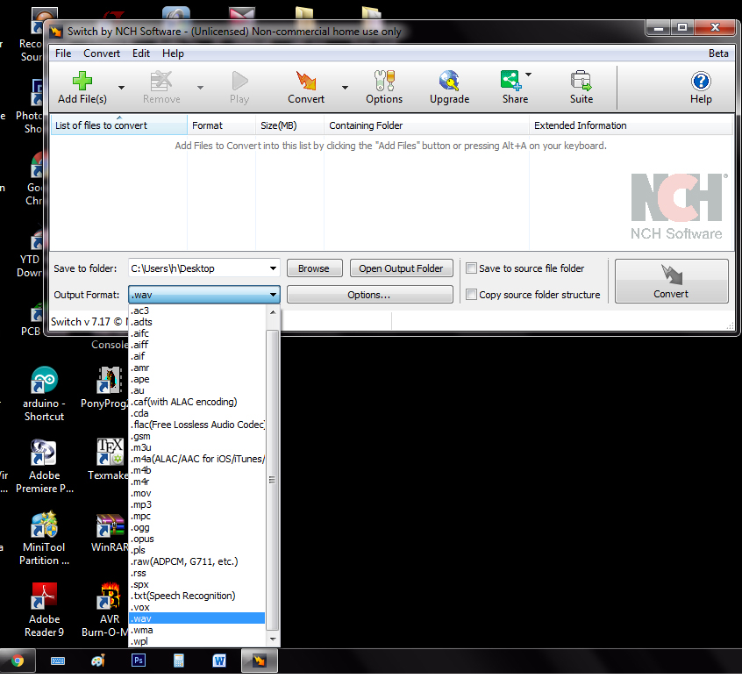Select .flac in the format list
The width and height of the screenshot is (742, 700).
(196, 425)
